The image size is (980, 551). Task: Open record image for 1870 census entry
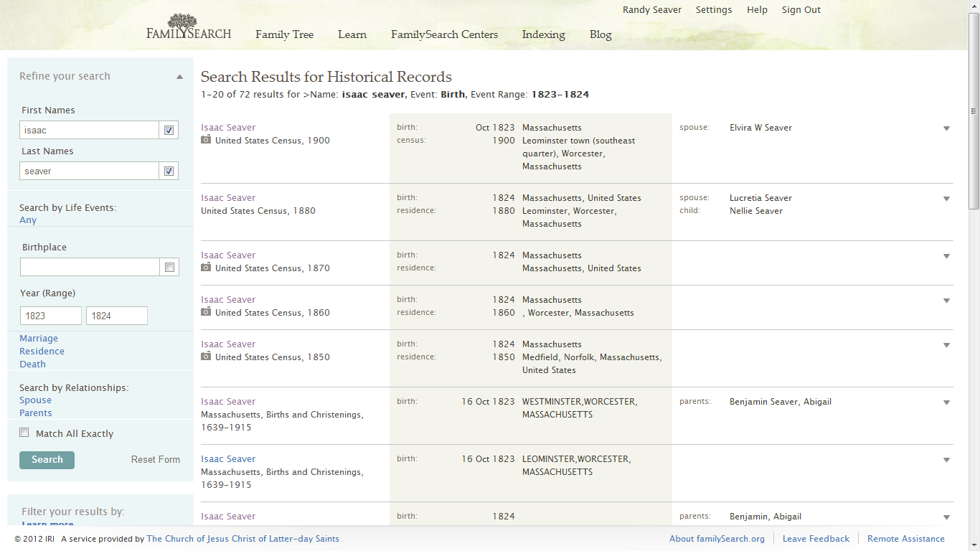pos(206,268)
